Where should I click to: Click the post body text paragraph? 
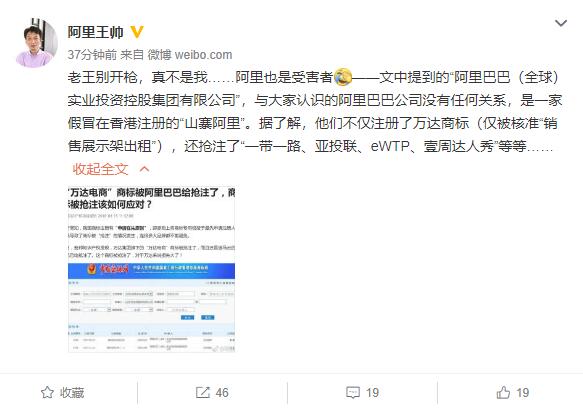pos(315,112)
